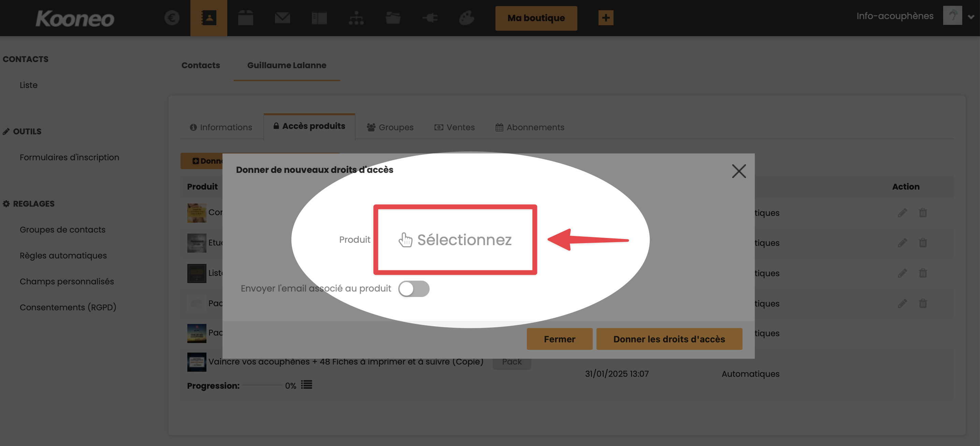Delete the first product access with trash icon

pos(923,212)
